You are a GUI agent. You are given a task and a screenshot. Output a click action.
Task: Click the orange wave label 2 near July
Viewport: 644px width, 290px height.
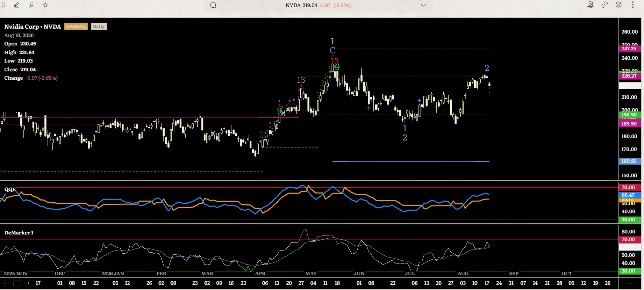[x=405, y=138]
